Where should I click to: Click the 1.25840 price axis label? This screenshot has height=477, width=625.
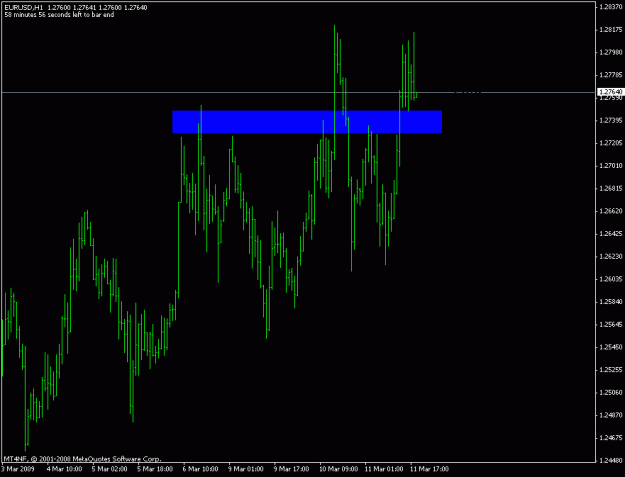coord(611,302)
